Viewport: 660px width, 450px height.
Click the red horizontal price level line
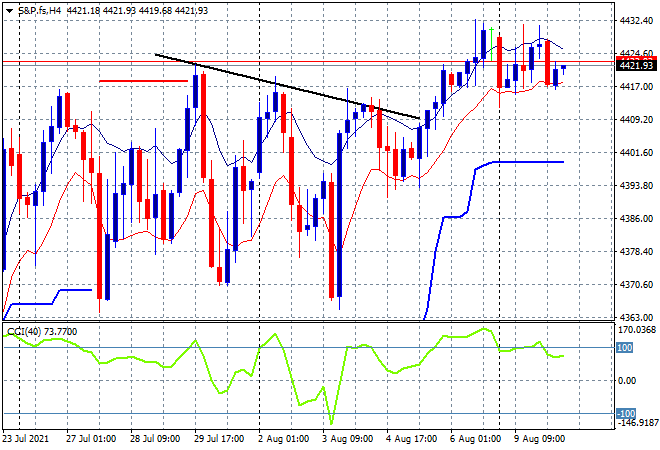click(x=308, y=62)
